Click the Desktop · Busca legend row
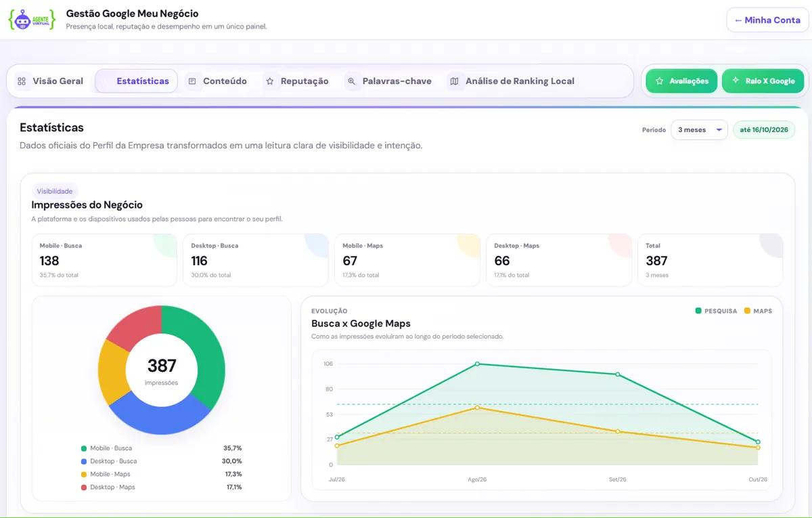This screenshot has height=518, width=812. click(161, 461)
